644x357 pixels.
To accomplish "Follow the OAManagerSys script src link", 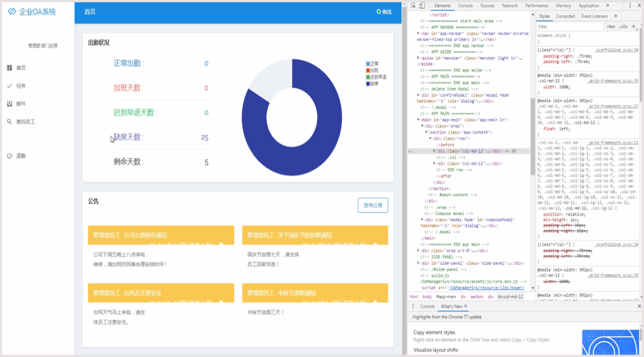I will pyautogui.click(x=486, y=288).
